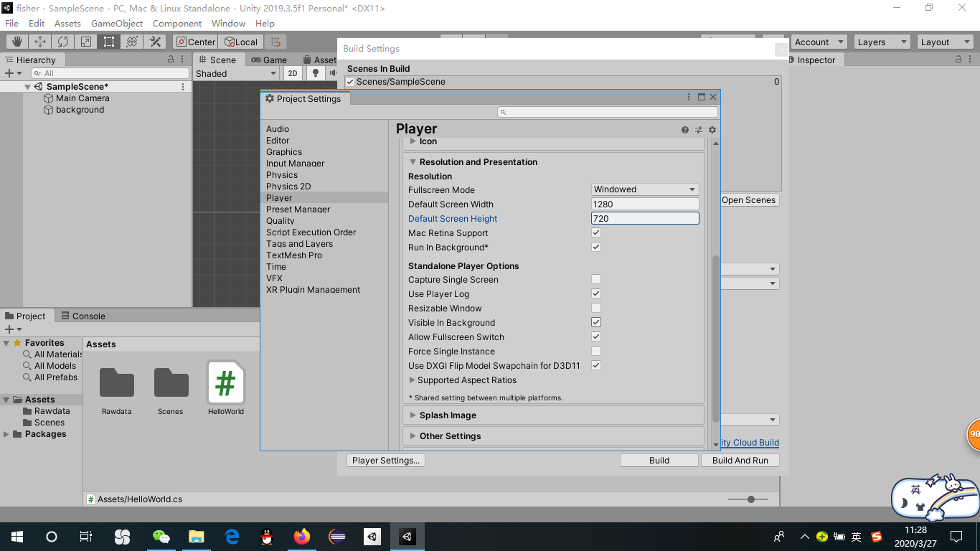This screenshot has height=551, width=980.
Task: Select the HelloWorld script asset
Action: (225, 388)
